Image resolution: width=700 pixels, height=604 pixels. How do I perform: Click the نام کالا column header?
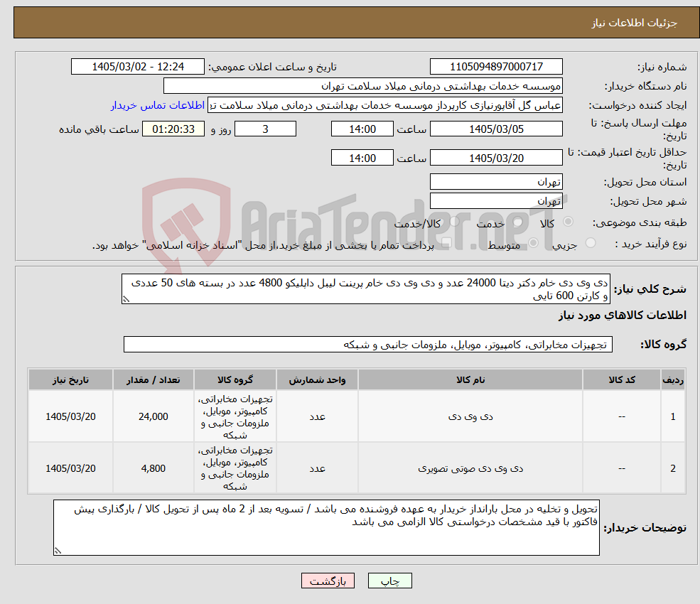click(470, 379)
